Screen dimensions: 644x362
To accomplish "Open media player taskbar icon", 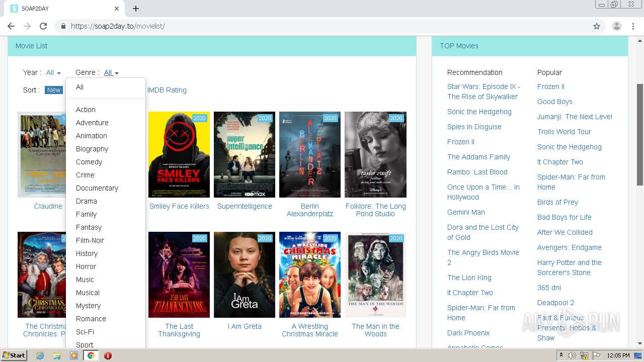I will (74, 355).
